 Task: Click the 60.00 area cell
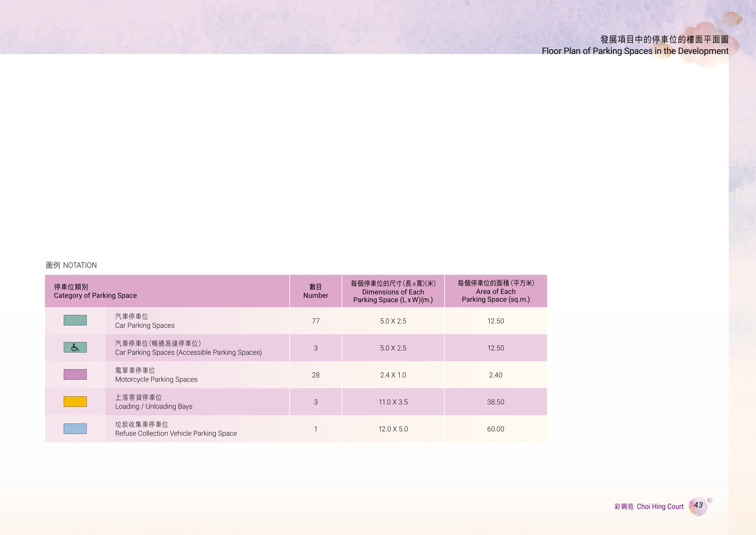[495, 429]
